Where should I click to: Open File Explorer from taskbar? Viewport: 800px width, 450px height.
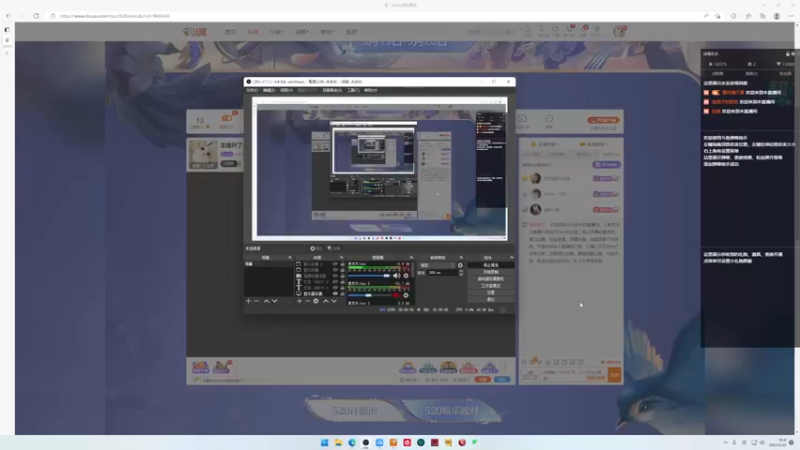click(x=338, y=442)
